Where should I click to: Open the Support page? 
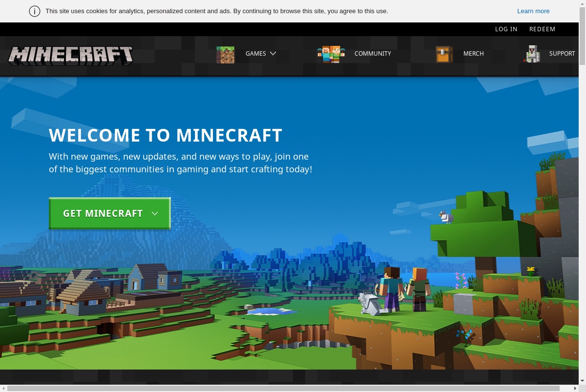click(562, 54)
